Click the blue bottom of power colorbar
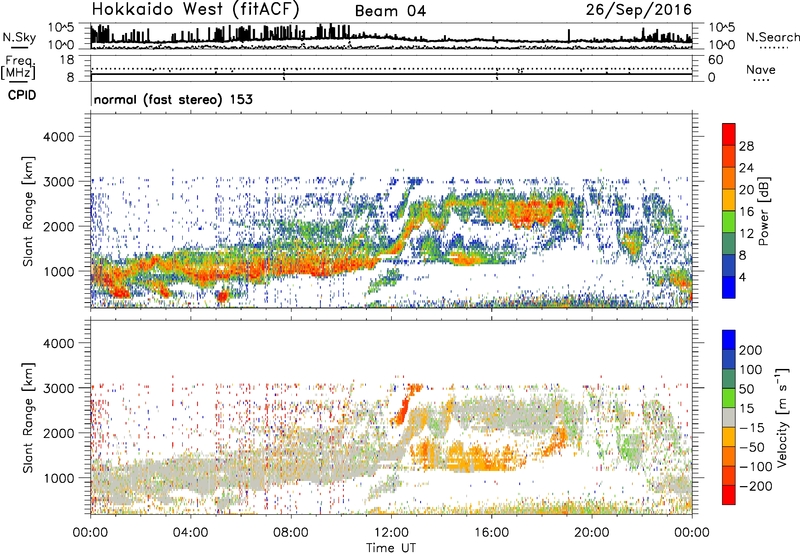This screenshot has width=800, height=554. (x=729, y=287)
